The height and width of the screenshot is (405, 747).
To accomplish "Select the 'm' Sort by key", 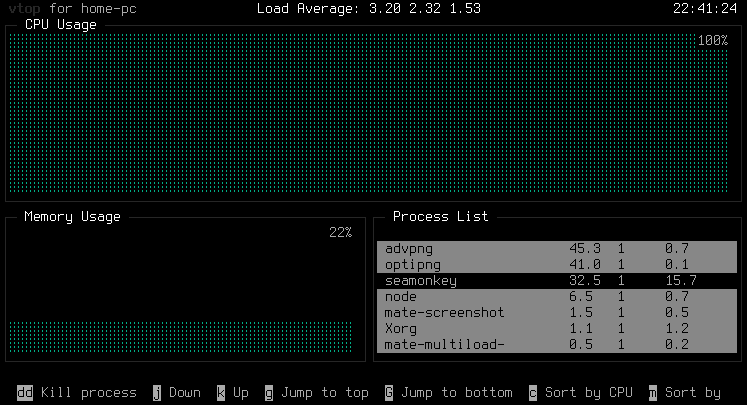I will point(653,393).
